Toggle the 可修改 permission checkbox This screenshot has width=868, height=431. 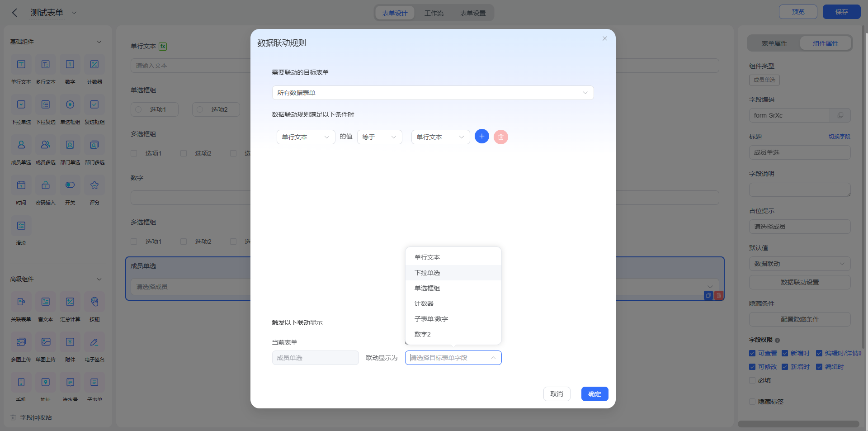tap(752, 367)
